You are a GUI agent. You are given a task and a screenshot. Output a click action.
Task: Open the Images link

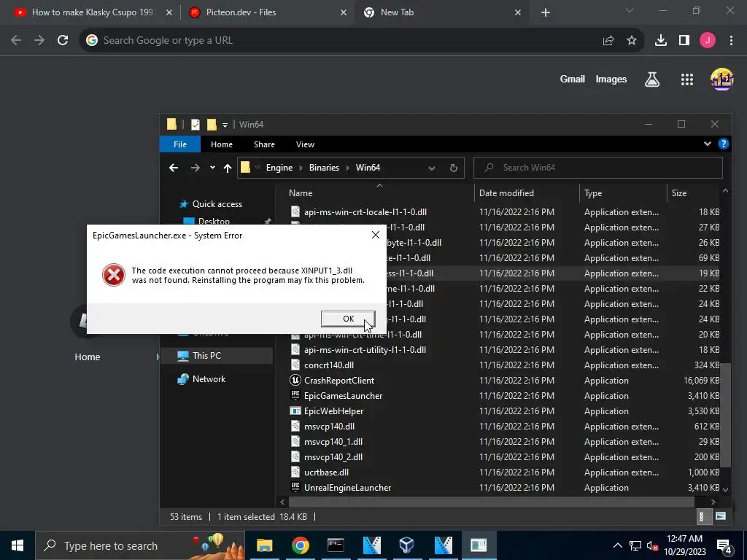[x=611, y=79]
